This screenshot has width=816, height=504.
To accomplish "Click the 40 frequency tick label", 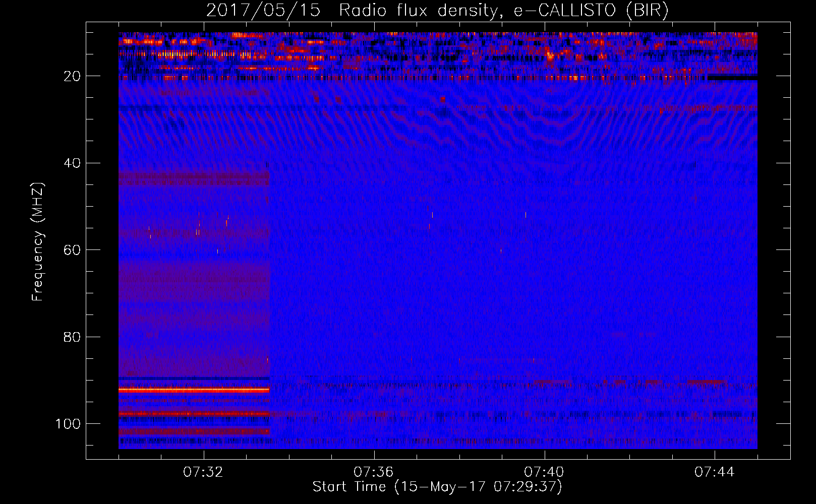I will pyautogui.click(x=72, y=163).
